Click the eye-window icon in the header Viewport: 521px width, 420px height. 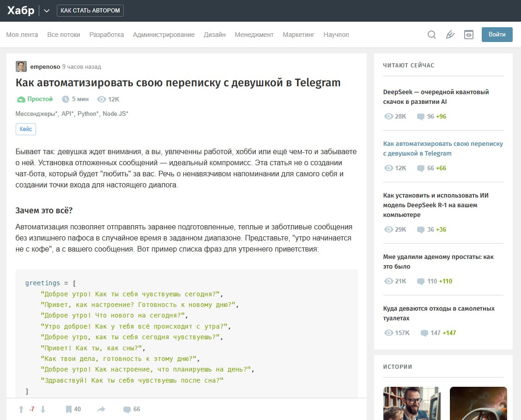point(468,35)
